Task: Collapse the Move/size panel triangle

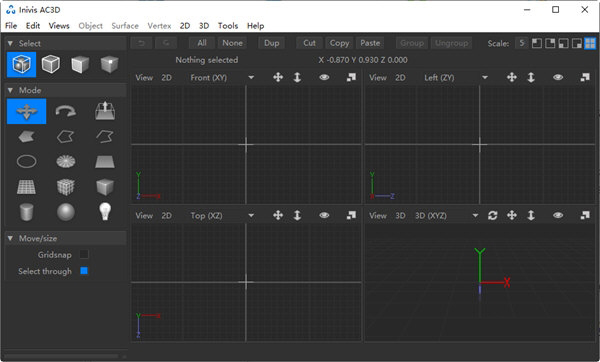Action: tap(10, 238)
